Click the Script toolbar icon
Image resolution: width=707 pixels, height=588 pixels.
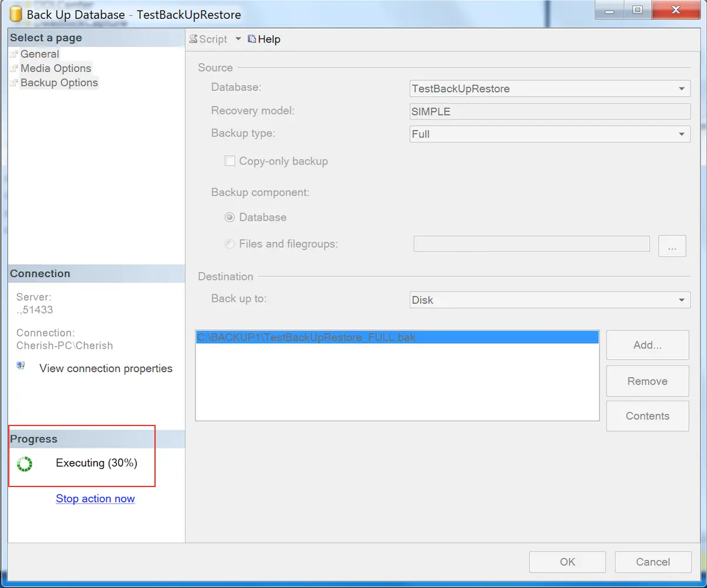click(194, 39)
